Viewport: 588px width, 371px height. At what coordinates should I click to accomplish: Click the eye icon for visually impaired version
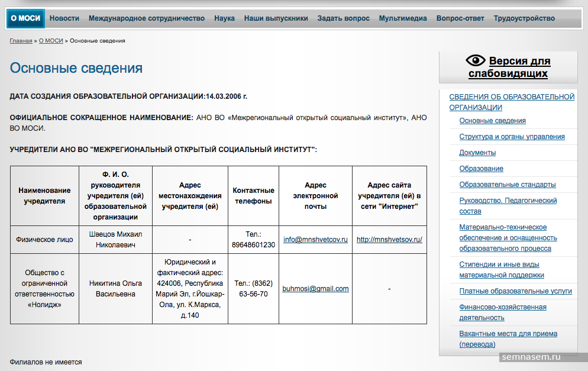(x=475, y=60)
